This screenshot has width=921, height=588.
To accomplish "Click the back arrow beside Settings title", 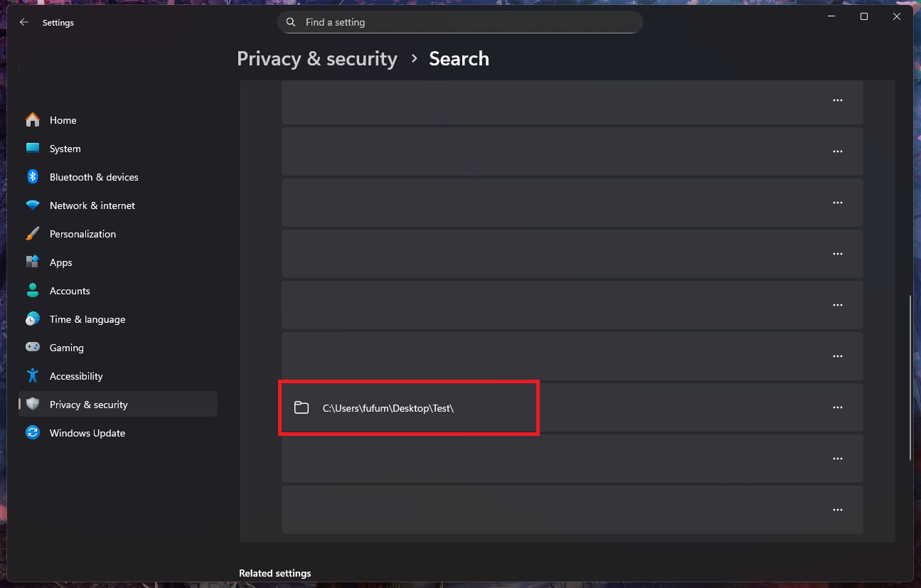I will (24, 23).
